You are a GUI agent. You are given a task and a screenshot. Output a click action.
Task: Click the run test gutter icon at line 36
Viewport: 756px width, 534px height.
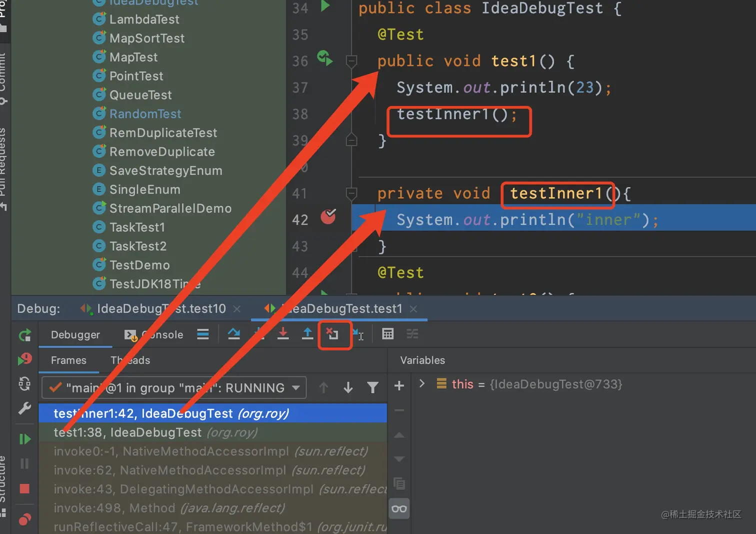pyautogui.click(x=325, y=59)
